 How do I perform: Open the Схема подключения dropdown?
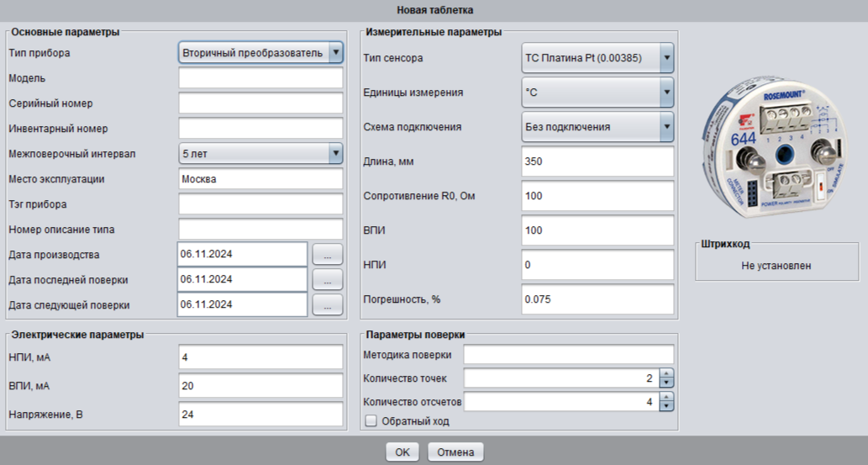666,127
